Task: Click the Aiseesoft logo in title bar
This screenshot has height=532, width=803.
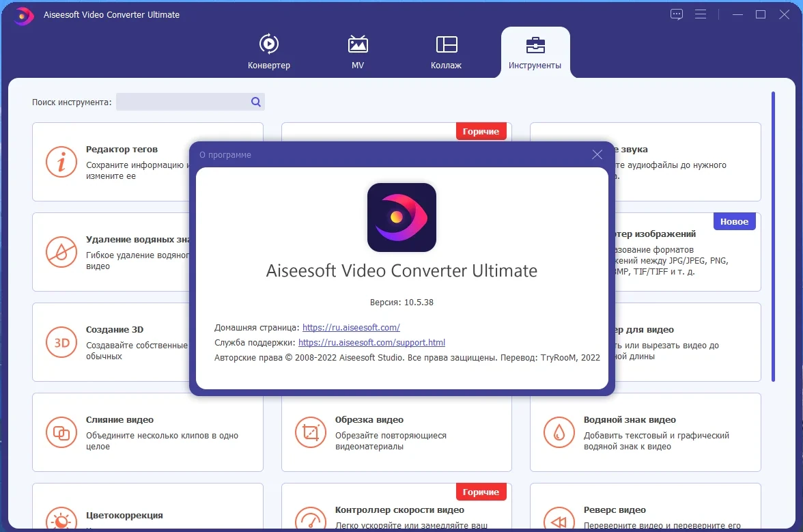Action: (23, 16)
